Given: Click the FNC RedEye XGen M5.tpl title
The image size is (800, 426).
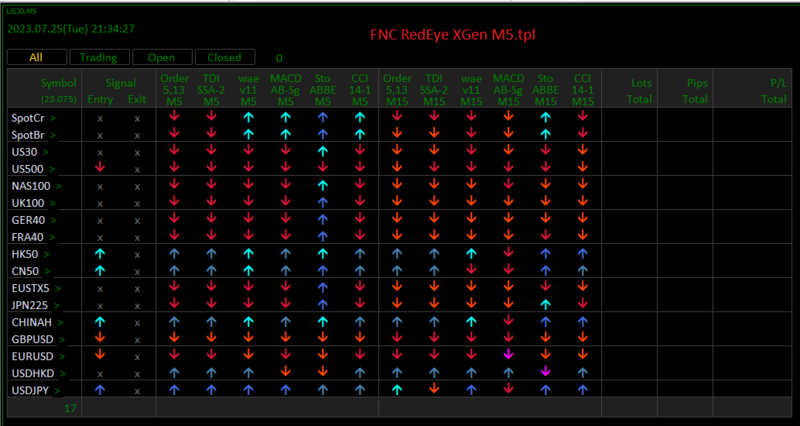Looking at the screenshot, I should tap(453, 35).
